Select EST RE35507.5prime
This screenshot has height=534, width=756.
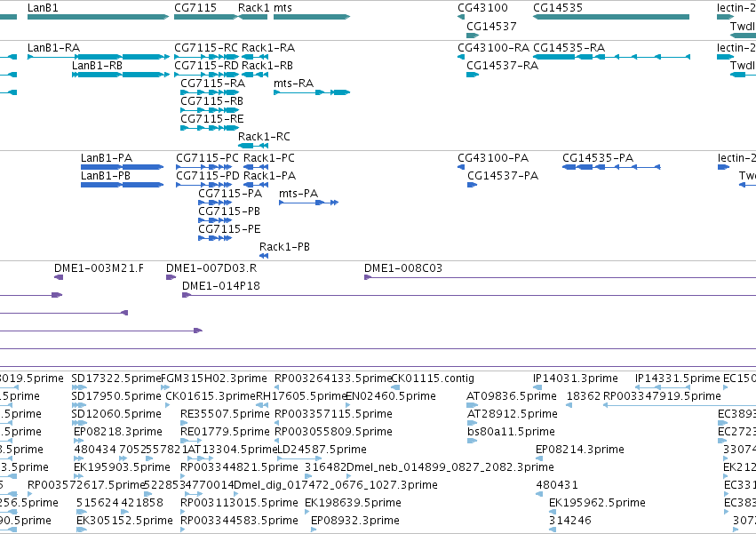[x=186, y=423]
